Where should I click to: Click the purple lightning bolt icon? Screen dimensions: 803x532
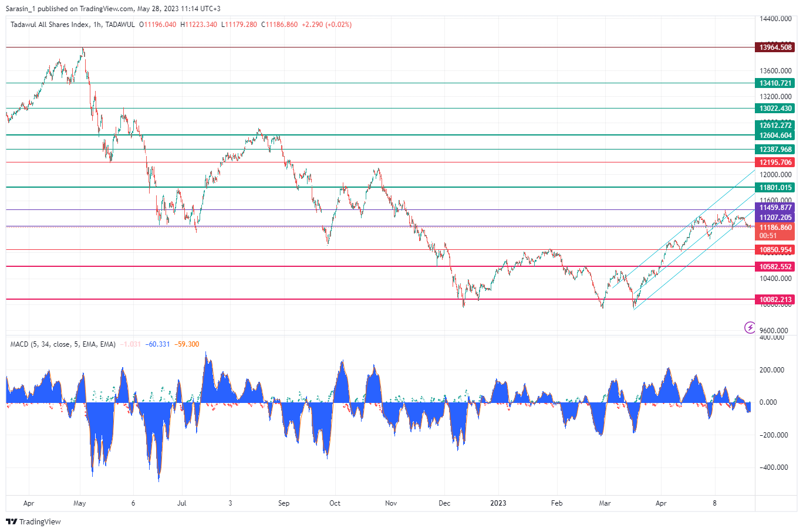(750, 327)
